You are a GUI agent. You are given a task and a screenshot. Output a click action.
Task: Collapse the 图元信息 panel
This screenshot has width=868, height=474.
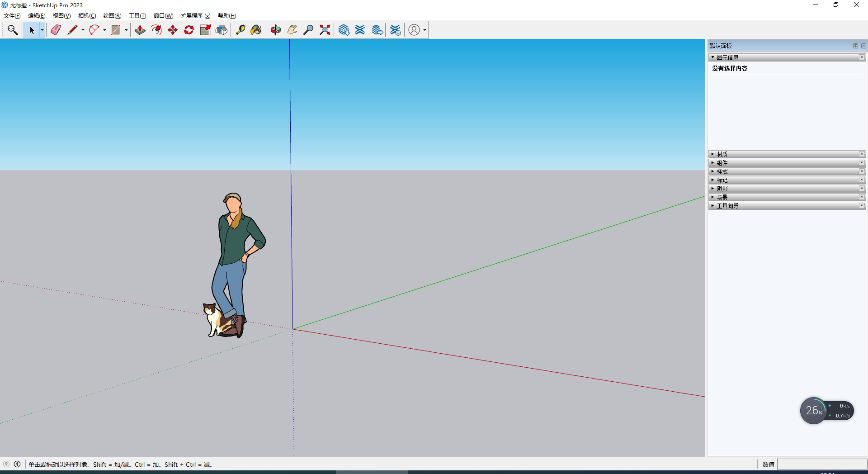pos(713,57)
